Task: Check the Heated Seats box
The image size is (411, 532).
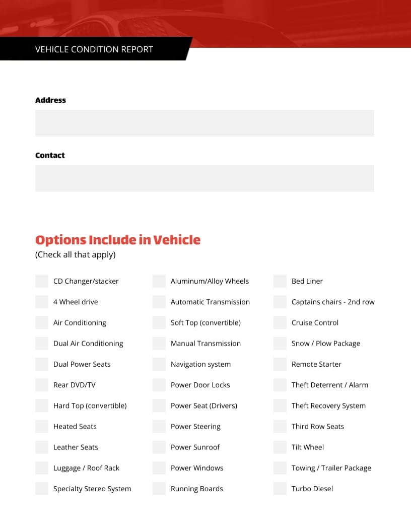Action: [42, 426]
